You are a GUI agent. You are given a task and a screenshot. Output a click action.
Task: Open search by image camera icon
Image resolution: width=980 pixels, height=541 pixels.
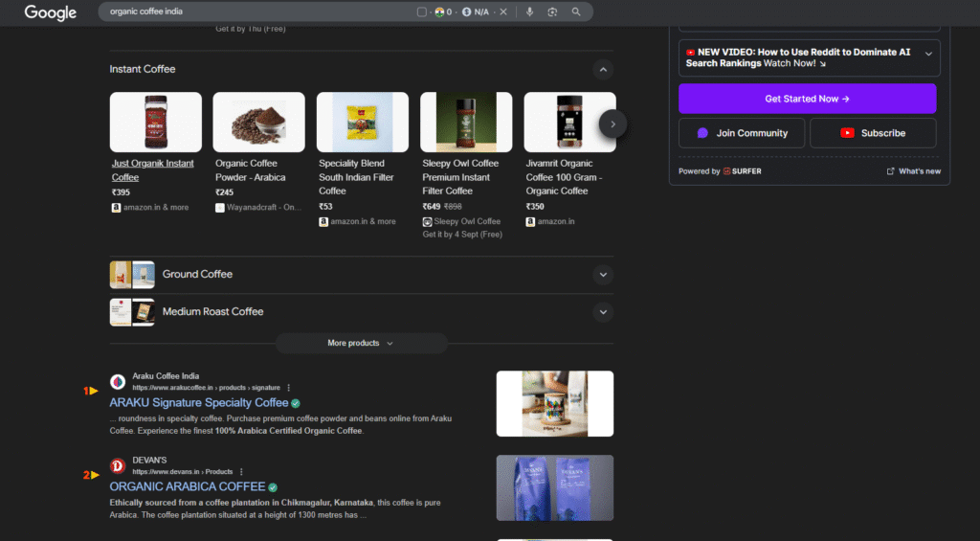click(x=552, y=11)
